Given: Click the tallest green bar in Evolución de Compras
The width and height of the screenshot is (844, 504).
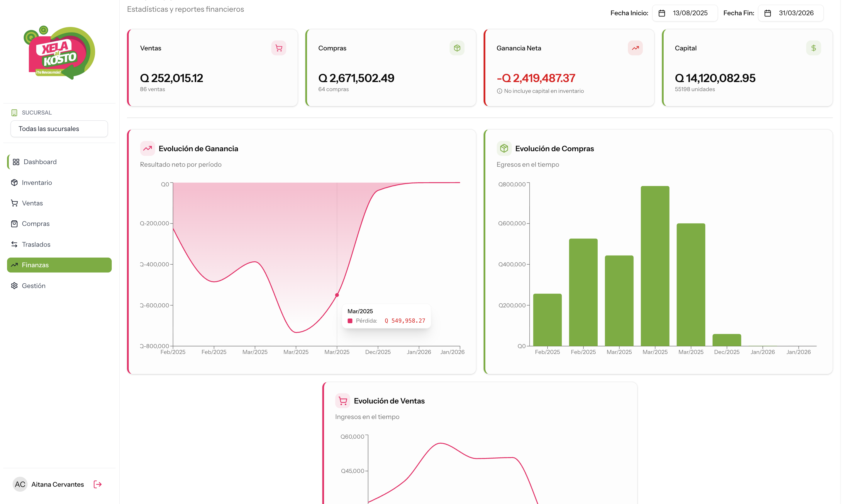Looking at the screenshot, I should [x=655, y=266].
